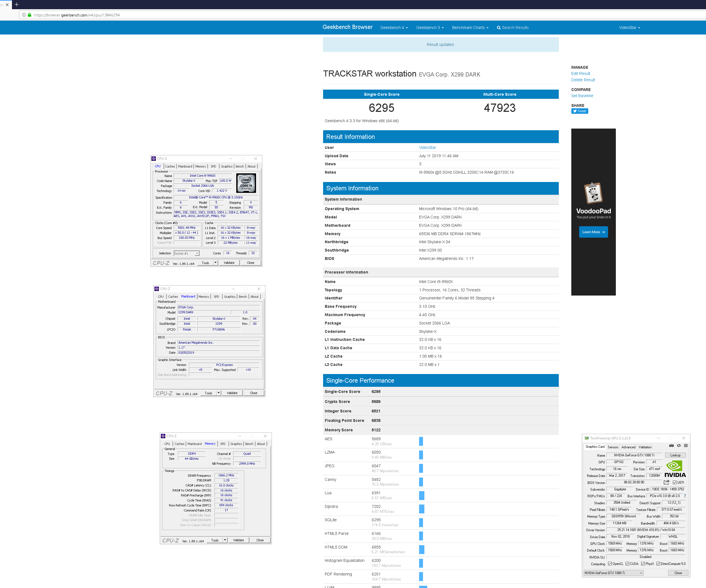Click the Delete Result link
706x588 pixels.
pos(583,80)
